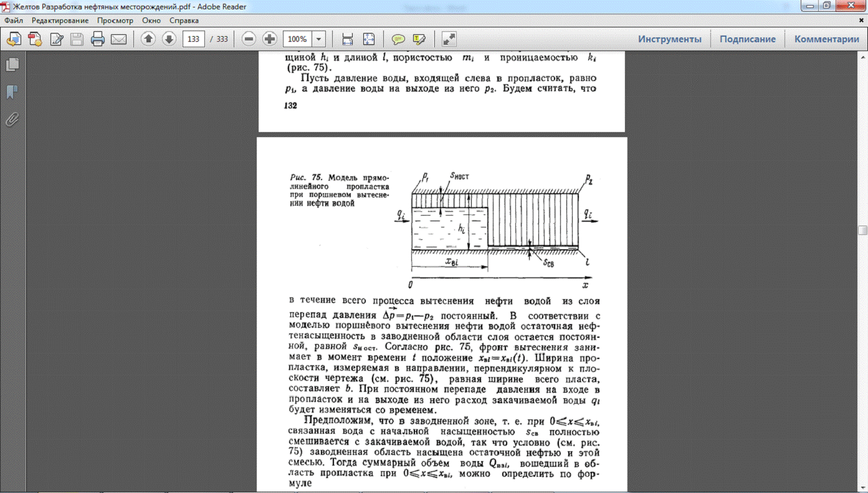
Task: Toggle the Bookmarks side panel
Action: pyautogui.click(x=12, y=92)
